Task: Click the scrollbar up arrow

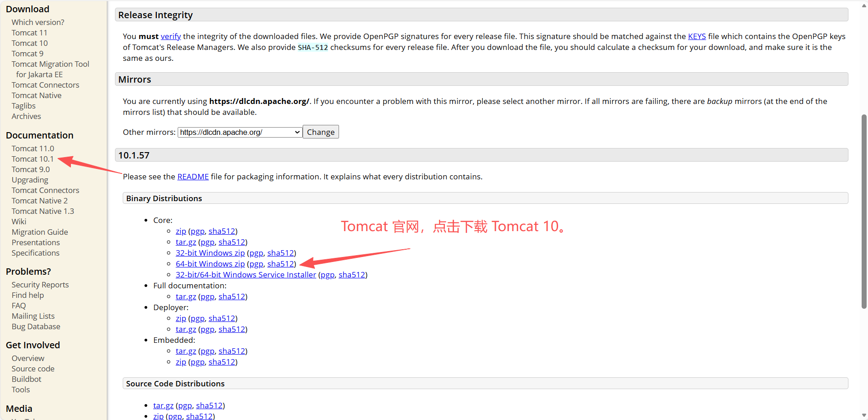Action: [864, 6]
